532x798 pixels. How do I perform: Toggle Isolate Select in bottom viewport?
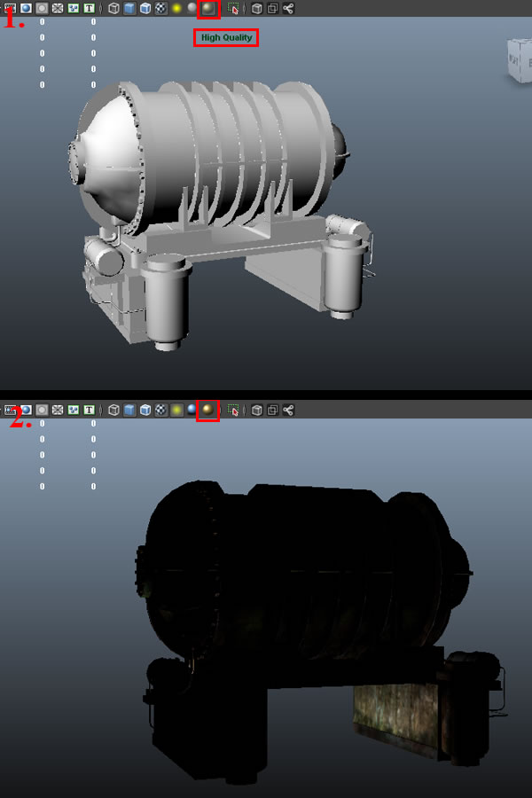tap(233, 410)
